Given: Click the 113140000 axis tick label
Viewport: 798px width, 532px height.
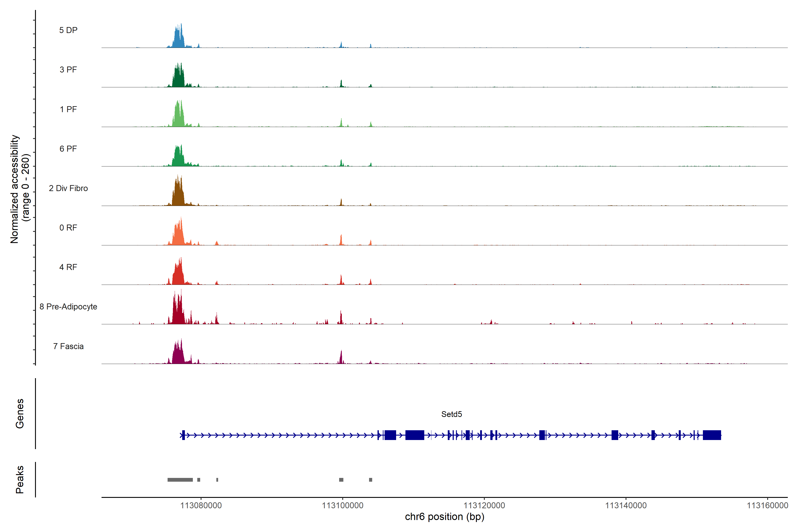Looking at the screenshot, I should coord(626,506).
